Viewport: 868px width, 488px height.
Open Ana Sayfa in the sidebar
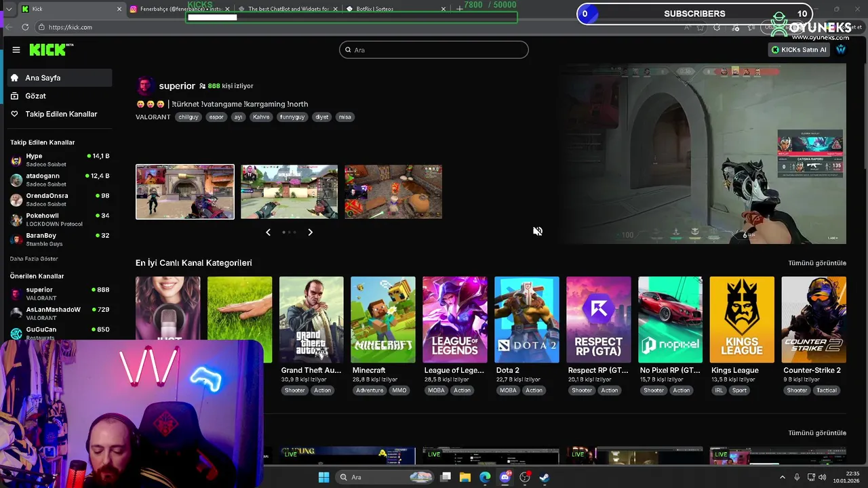click(x=60, y=78)
